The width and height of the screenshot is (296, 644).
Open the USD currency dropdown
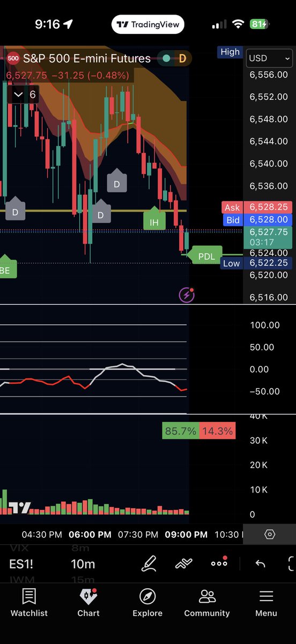click(269, 58)
